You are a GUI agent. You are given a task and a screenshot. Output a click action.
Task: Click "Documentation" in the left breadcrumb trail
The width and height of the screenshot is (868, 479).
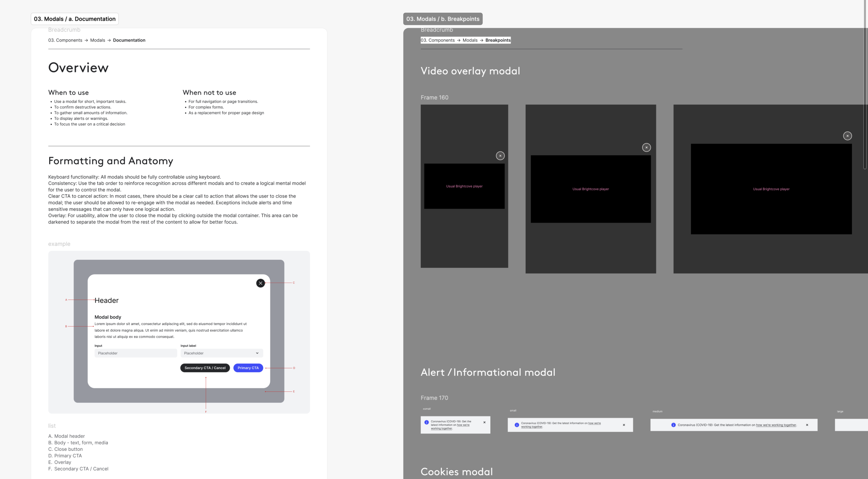click(129, 40)
